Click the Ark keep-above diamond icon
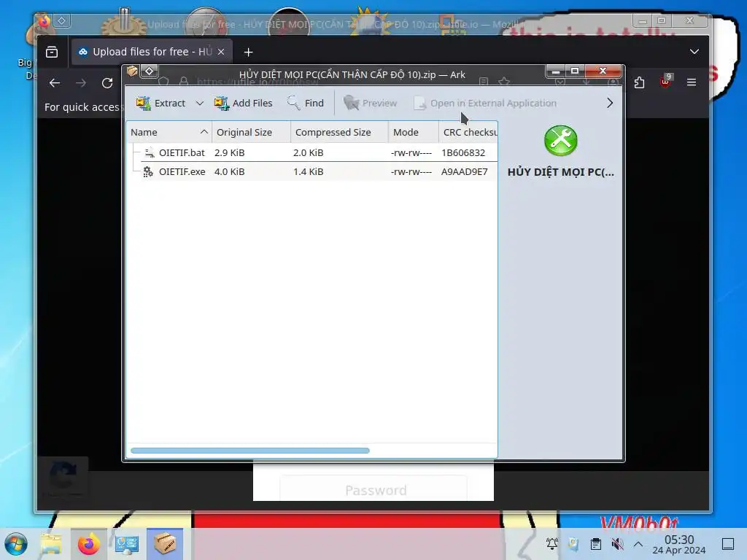The height and width of the screenshot is (560, 747). [149, 71]
